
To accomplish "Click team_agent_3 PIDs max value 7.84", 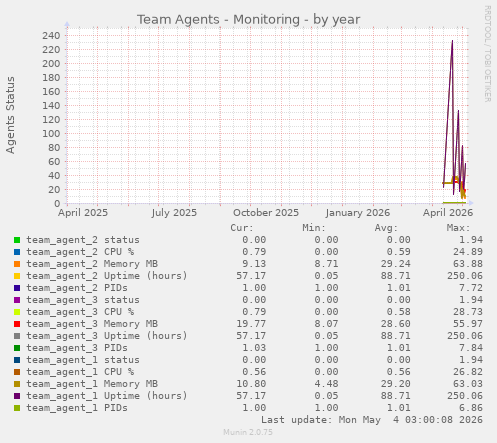I will click(x=471, y=348).
